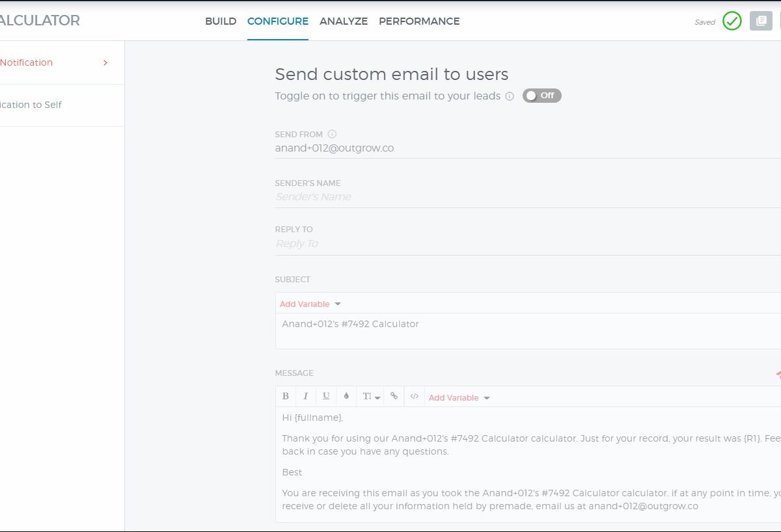The image size is (781, 532).
Task: Go to the PERFORMANCE tab
Action: click(419, 21)
